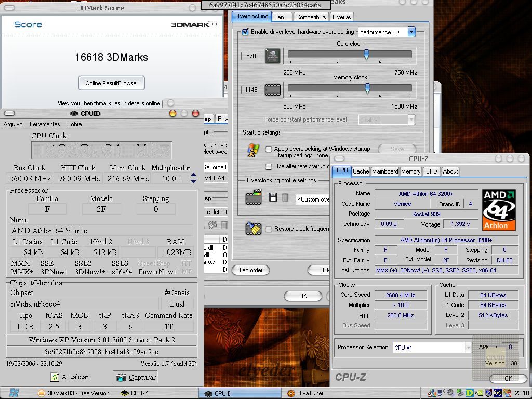Click the Socket 939 package field

point(426,214)
